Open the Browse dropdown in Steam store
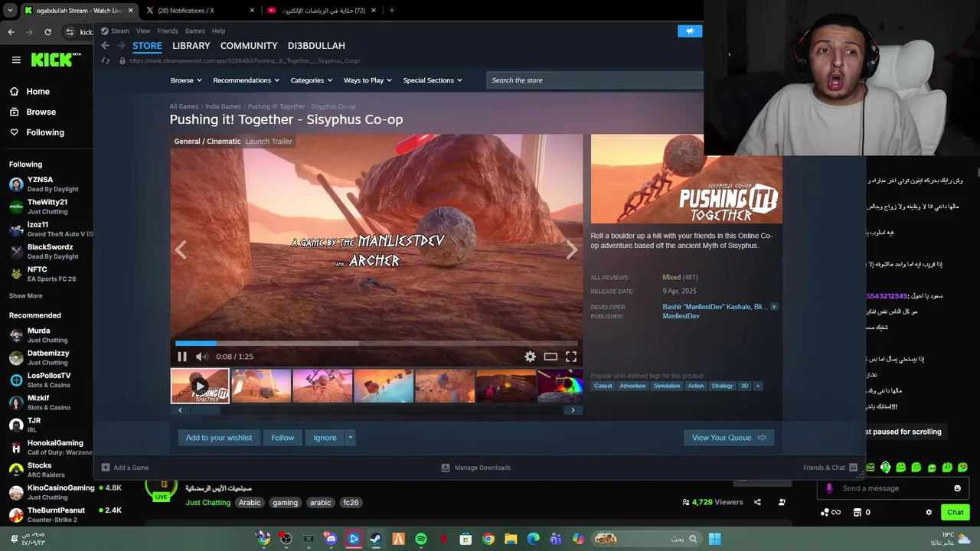The image size is (980, 551). (x=186, y=80)
